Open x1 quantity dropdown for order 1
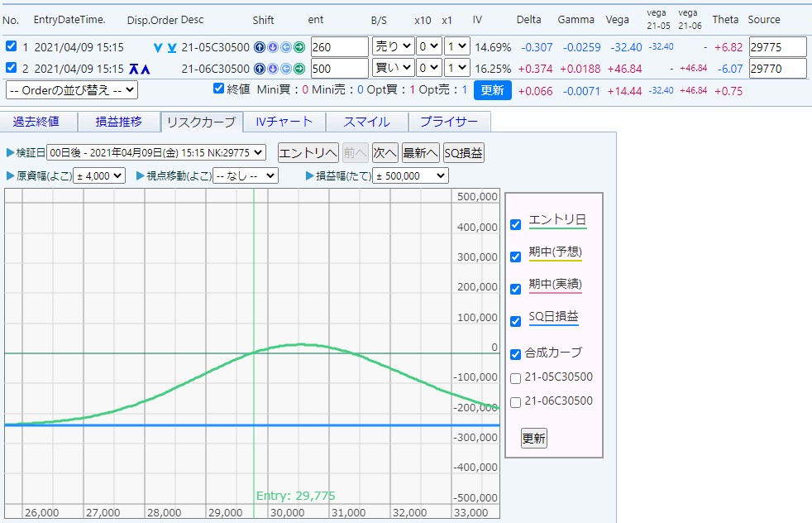 (456, 46)
